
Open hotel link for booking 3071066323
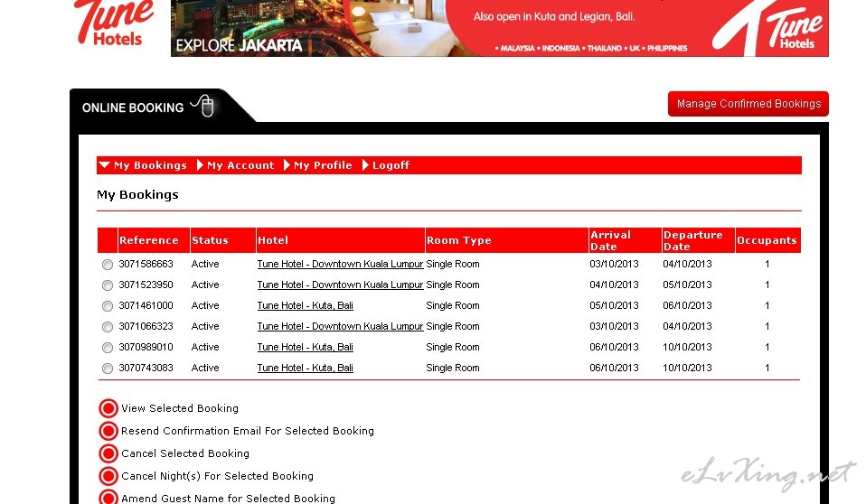(340, 326)
